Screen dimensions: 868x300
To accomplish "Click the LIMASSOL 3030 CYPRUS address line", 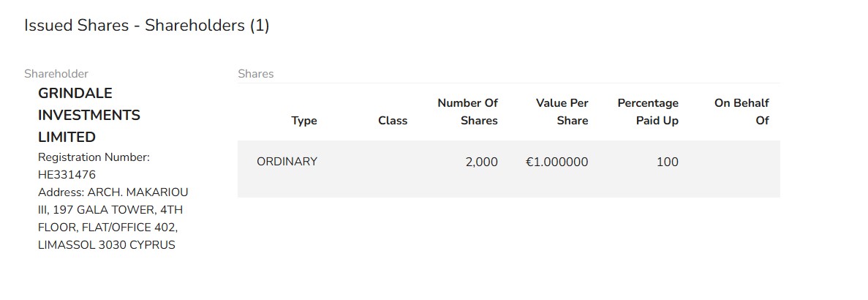I will (106, 245).
